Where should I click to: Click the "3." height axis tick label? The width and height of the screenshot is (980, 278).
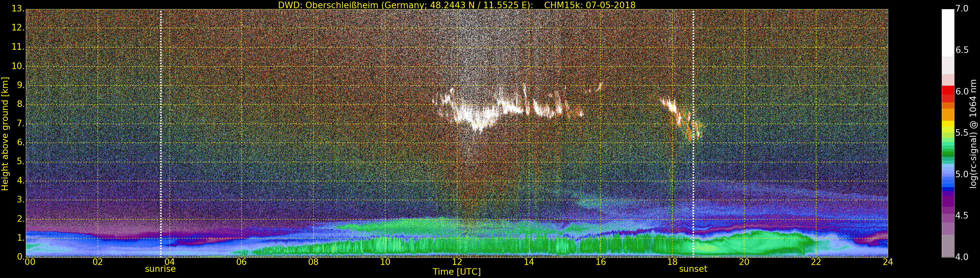pos(20,200)
